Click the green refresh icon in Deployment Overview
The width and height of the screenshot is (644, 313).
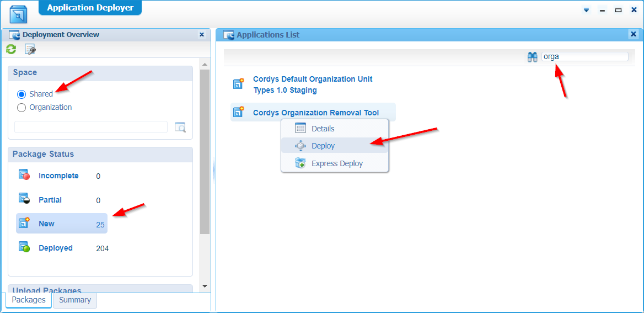tap(11, 50)
